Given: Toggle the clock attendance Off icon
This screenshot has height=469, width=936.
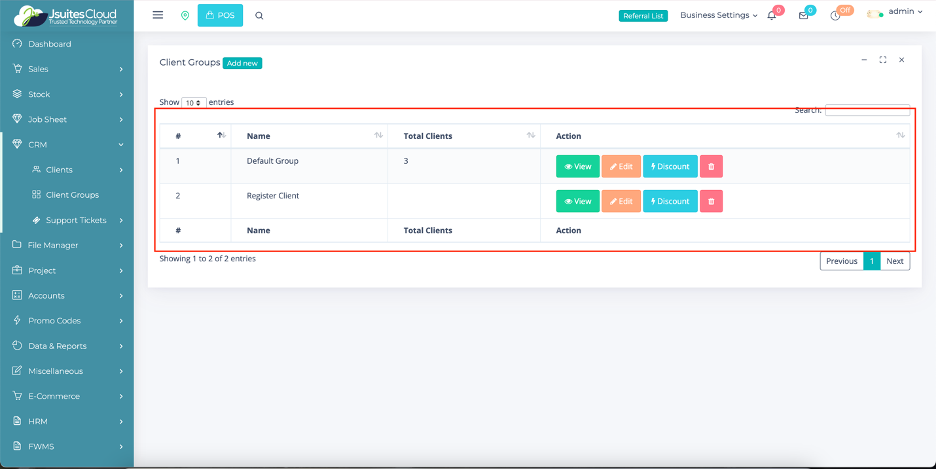Looking at the screenshot, I should pyautogui.click(x=835, y=15).
